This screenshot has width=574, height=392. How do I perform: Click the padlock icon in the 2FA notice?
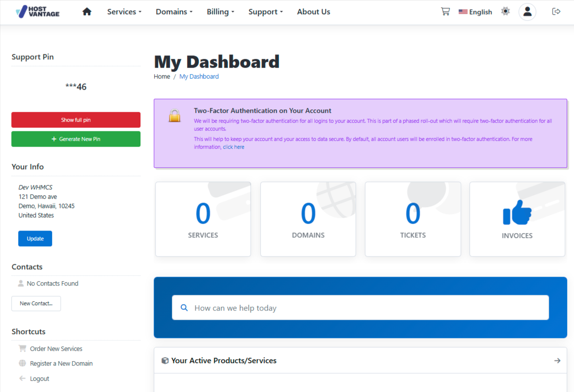(x=175, y=116)
